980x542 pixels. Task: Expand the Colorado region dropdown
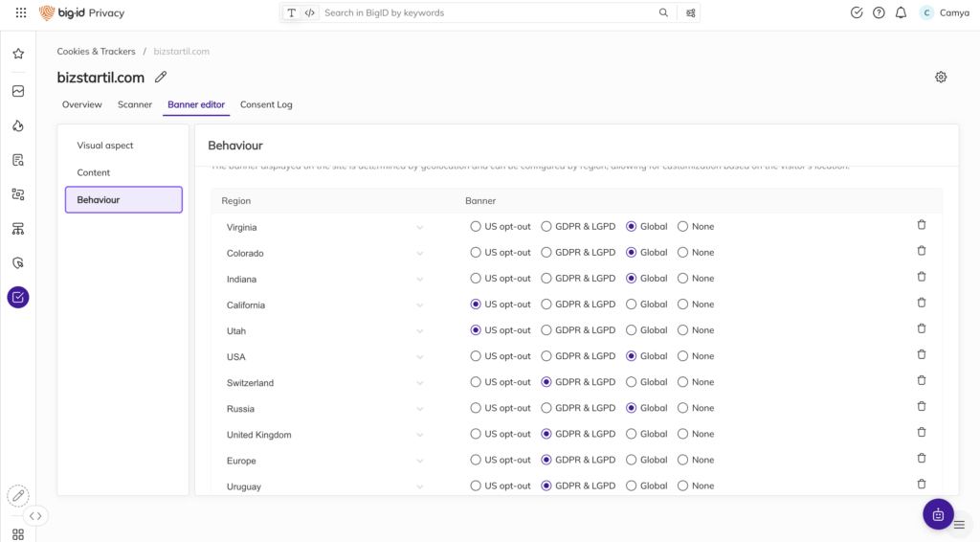pyautogui.click(x=419, y=254)
